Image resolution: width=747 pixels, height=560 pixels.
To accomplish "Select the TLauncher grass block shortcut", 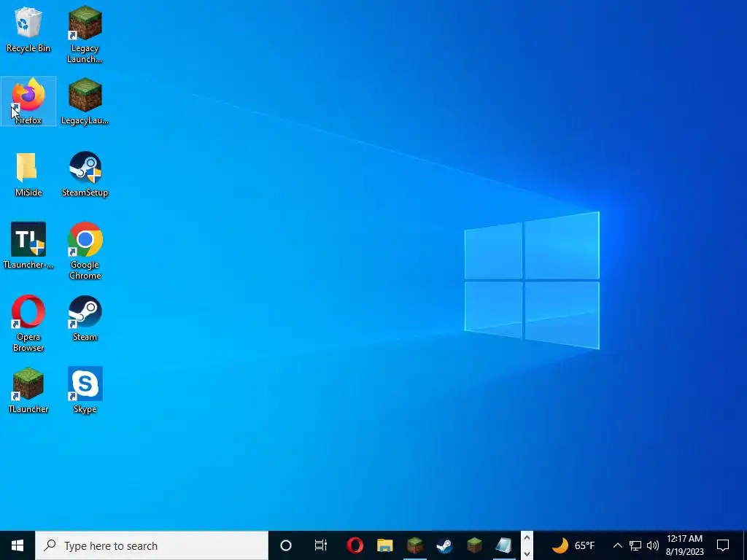I will click(28, 391).
